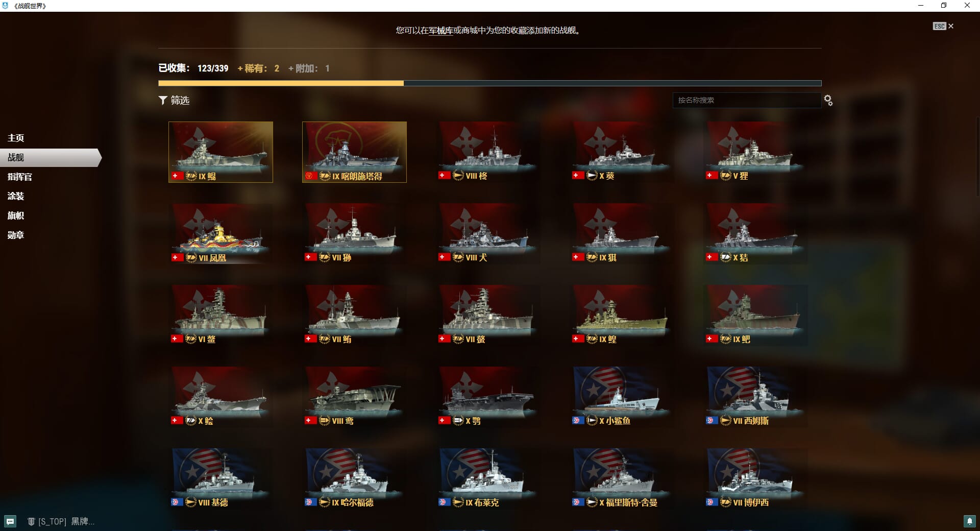
Task: Click the clan shield icon by [S_TOP]
Action: [x=31, y=521]
